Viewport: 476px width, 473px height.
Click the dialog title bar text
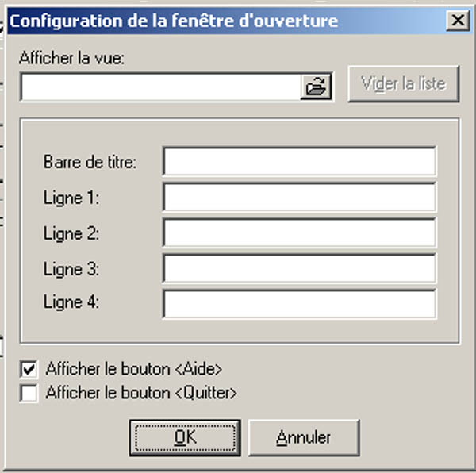pos(174,21)
